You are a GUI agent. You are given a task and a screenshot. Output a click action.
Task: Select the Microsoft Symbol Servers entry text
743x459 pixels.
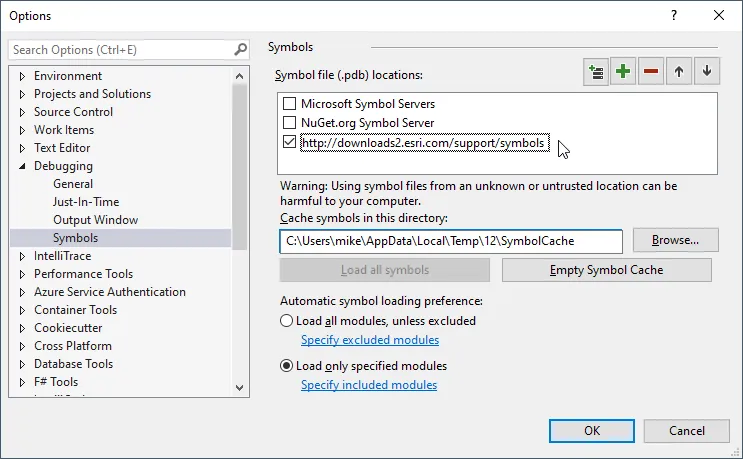[x=368, y=104]
